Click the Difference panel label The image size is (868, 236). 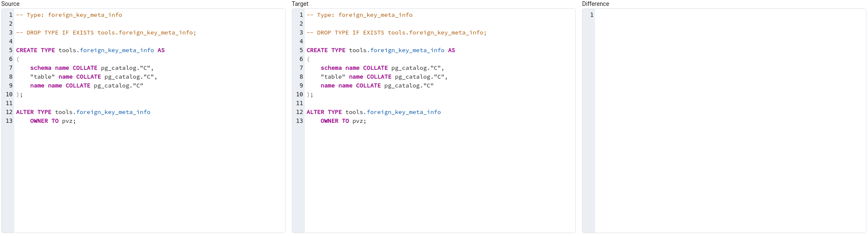pyautogui.click(x=596, y=4)
